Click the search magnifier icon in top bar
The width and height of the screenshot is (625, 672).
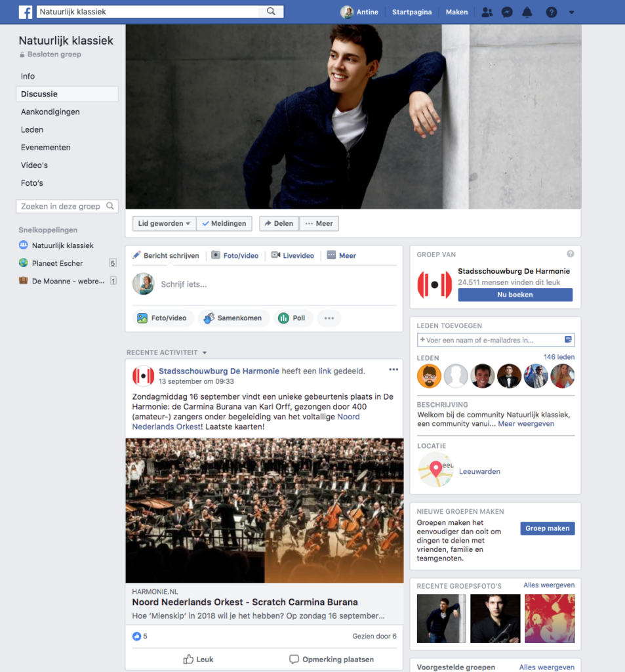point(271,12)
